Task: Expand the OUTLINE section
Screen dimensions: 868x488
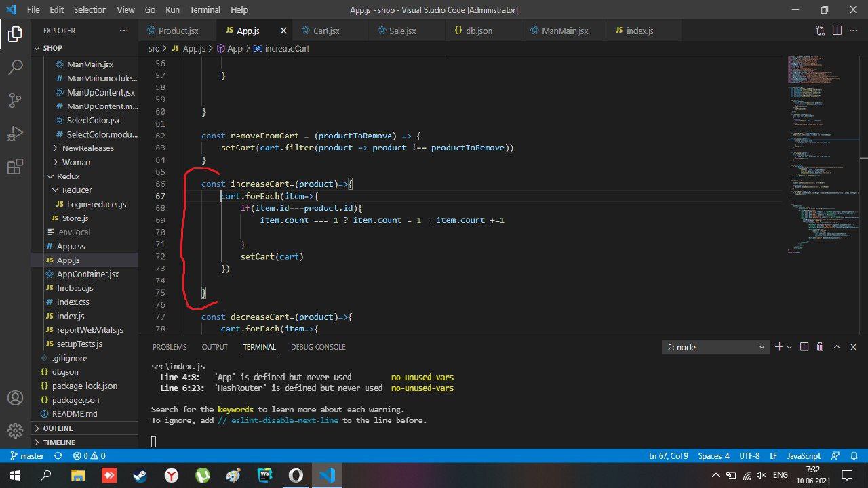Action: [58, 428]
